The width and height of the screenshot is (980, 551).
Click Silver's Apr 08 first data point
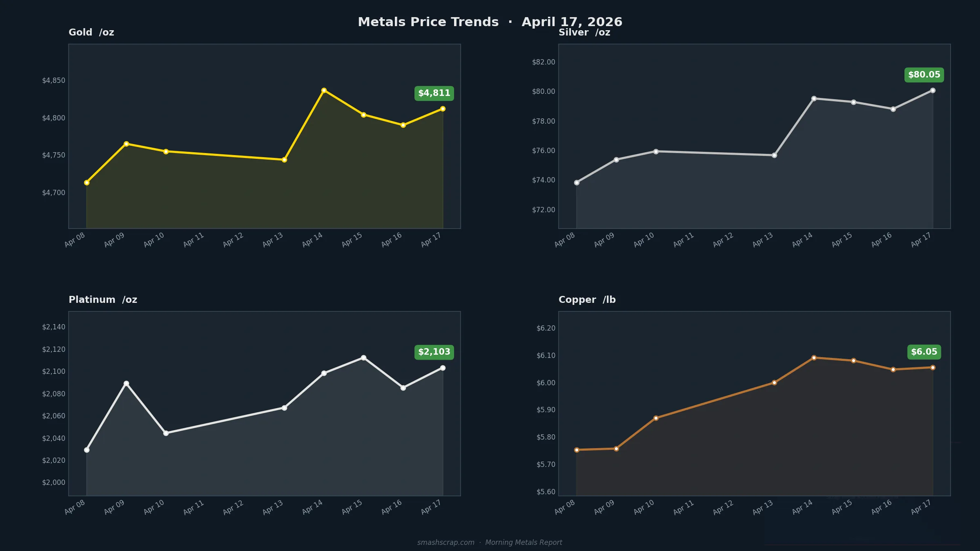pyautogui.click(x=577, y=183)
